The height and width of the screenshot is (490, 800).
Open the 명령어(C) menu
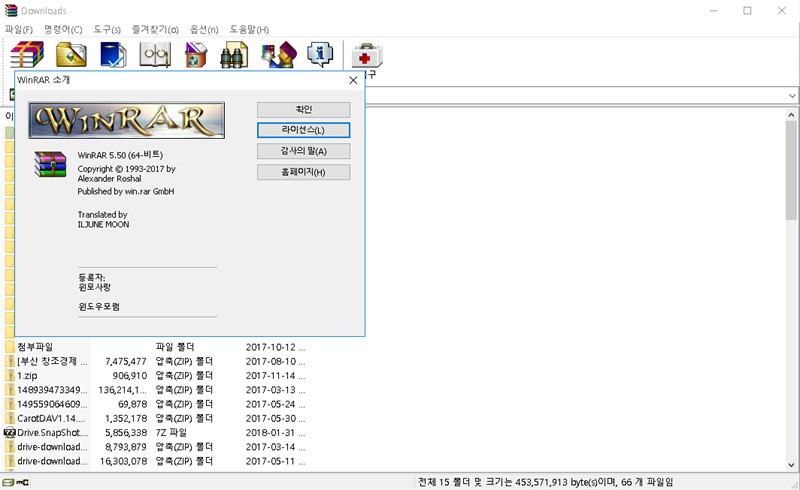pyautogui.click(x=63, y=30)
